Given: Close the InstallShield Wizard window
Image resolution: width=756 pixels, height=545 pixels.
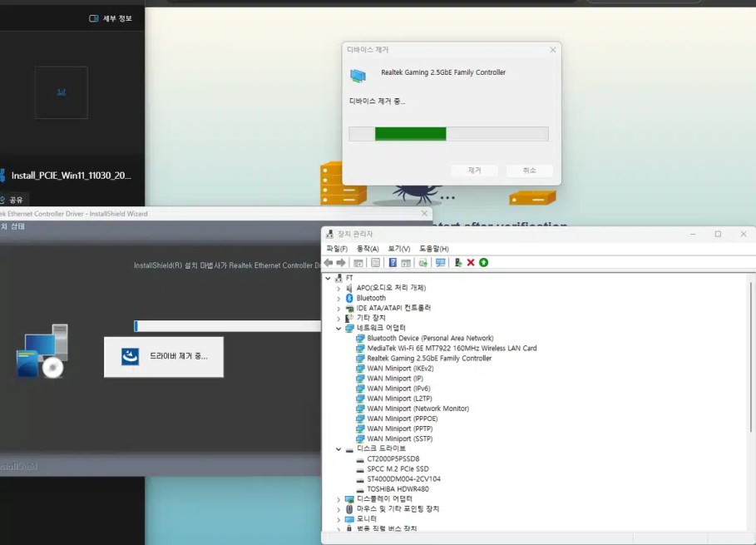Looking at the screenshot, I should click(424, 213).
